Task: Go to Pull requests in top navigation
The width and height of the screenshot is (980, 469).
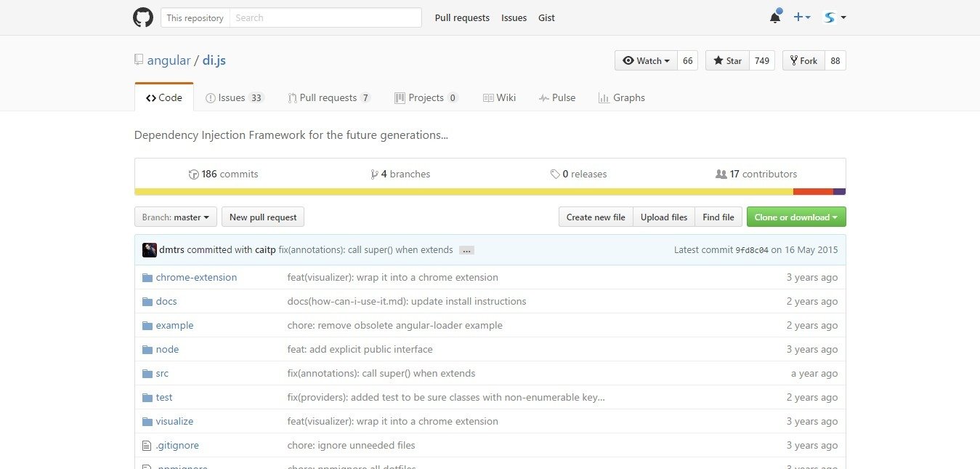Action: 462,17
